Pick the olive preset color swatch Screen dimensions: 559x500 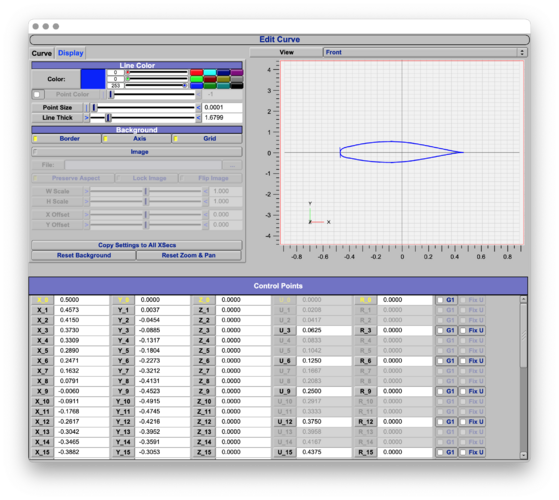(224, 79)
